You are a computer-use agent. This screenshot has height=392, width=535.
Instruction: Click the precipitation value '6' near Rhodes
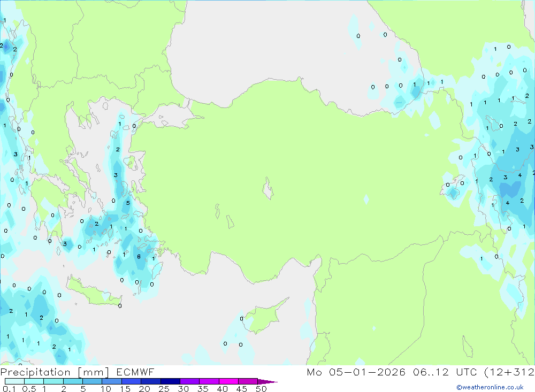139,257
